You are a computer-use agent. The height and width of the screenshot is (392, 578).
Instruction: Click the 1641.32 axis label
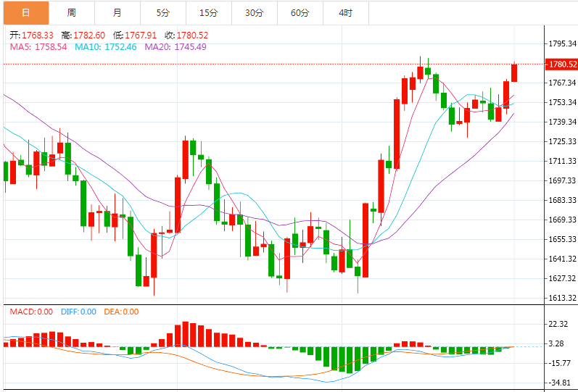(x=563, y=259)
